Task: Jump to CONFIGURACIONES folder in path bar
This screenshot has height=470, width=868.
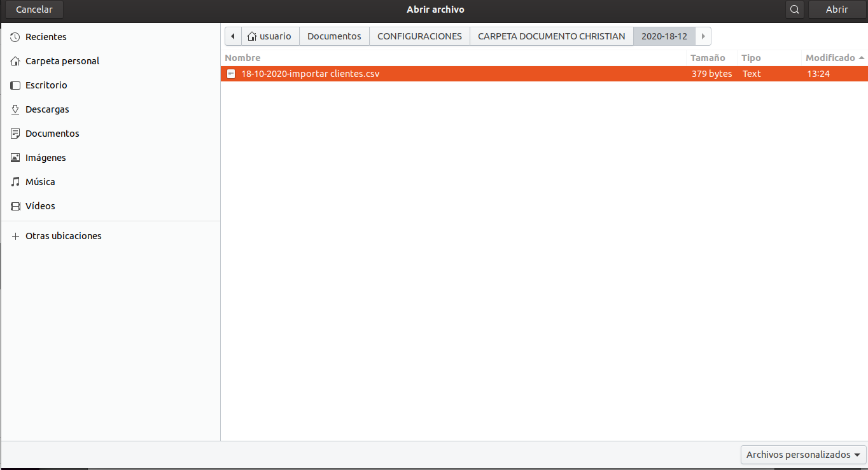Action: [x=420, y=36]
